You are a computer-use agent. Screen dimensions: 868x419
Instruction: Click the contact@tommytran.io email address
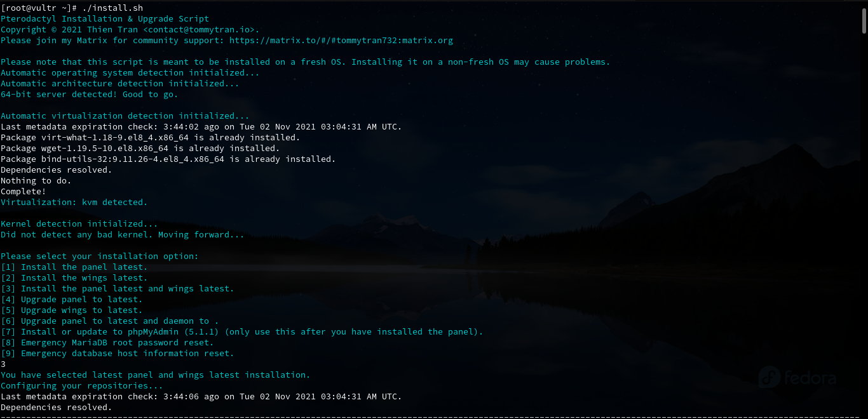(201, 30)
